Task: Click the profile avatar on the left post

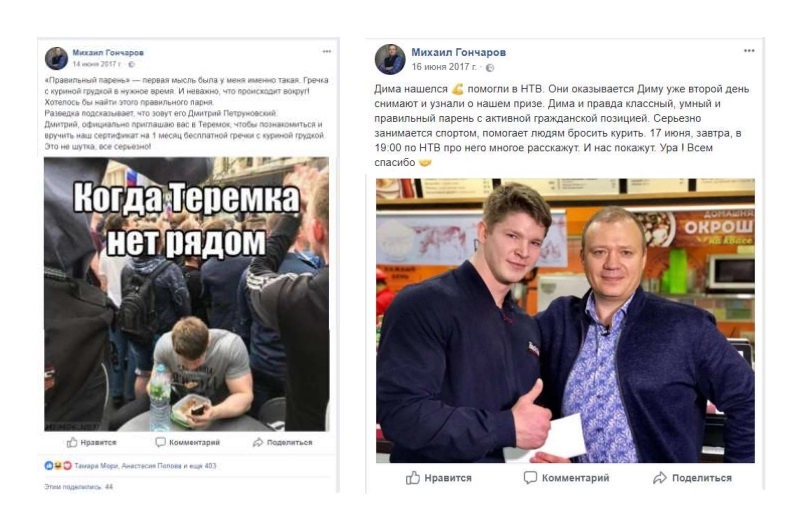Action: coord(56,58)
